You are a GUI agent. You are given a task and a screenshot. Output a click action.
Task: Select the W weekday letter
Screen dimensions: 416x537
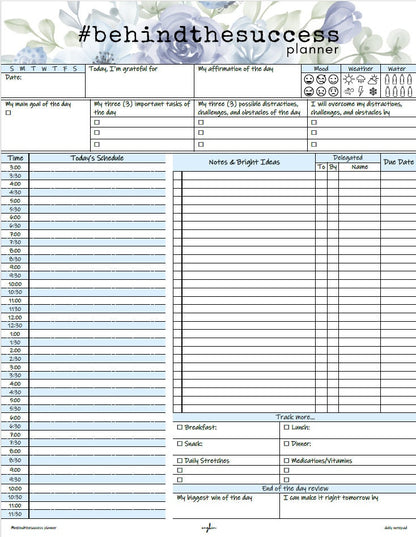coord(44,68)
